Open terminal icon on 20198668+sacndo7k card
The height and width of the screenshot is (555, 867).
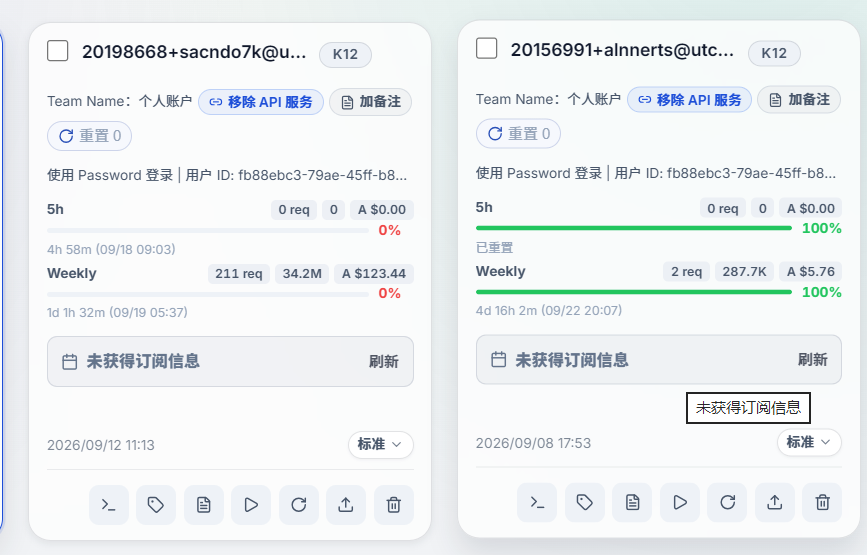pyautogui.click(x=109, y=505)
